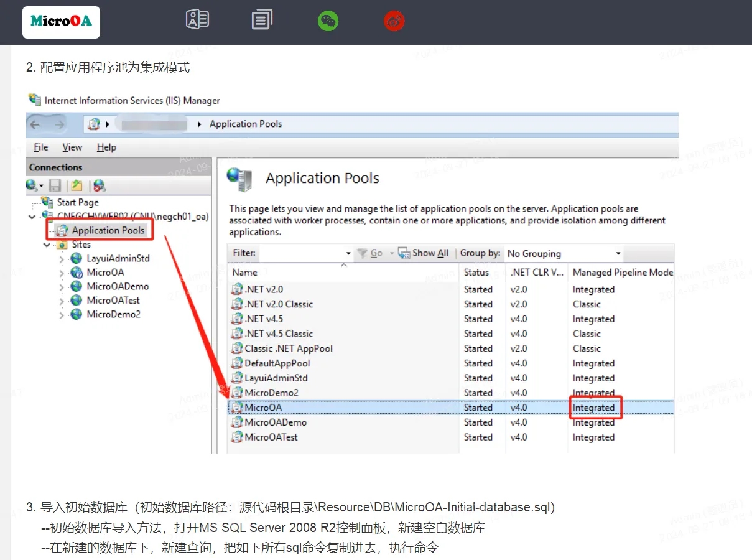Open the Help menu
The height and width of the screenshot is (560, 752).
106,147
